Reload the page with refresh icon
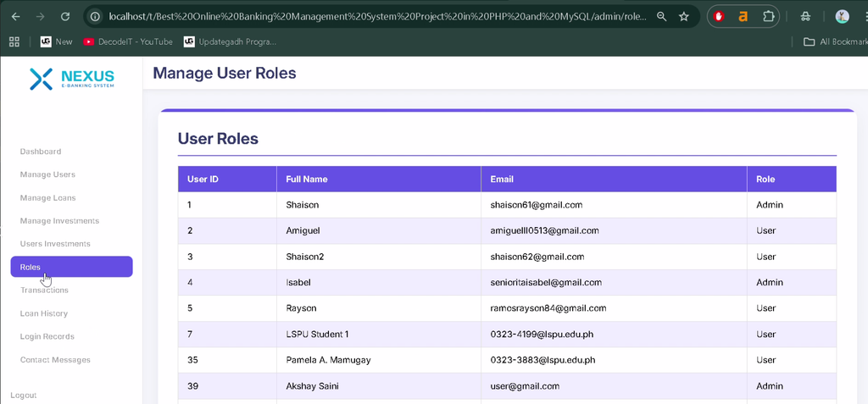 (x=64, y=17)
